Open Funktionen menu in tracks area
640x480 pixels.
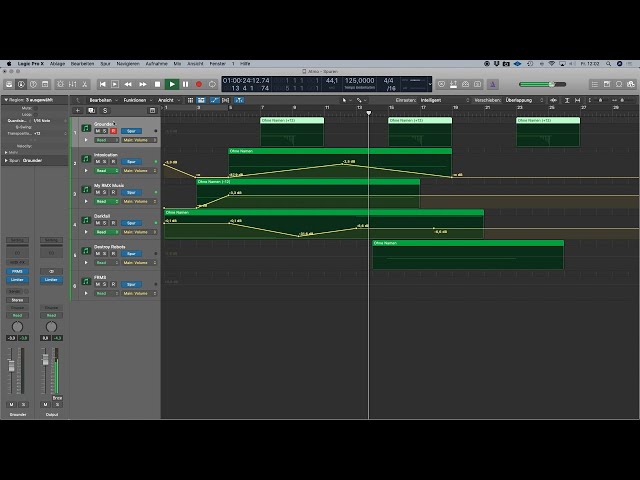(138, 100)
